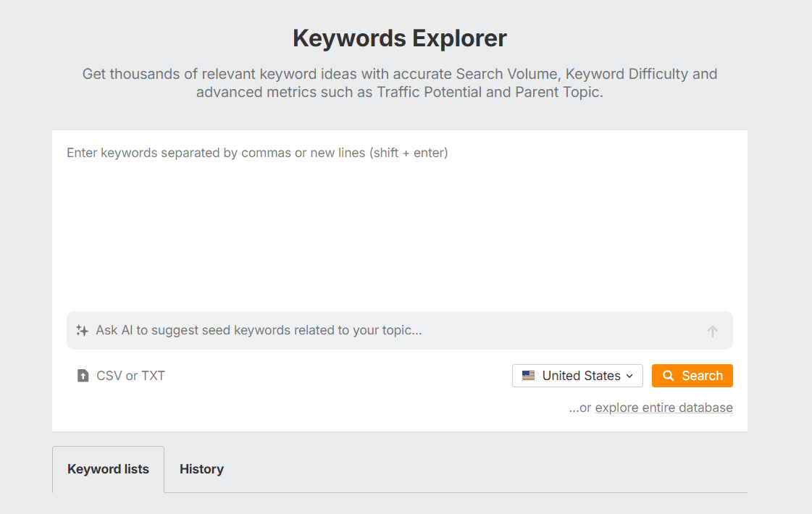Click inside the keyword entry text area
Screen dimensions: 812x514
coord(362,217)
